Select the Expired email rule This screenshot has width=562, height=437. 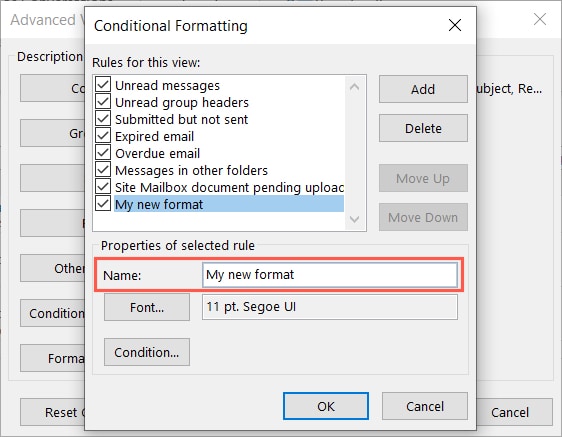(154, 137)
